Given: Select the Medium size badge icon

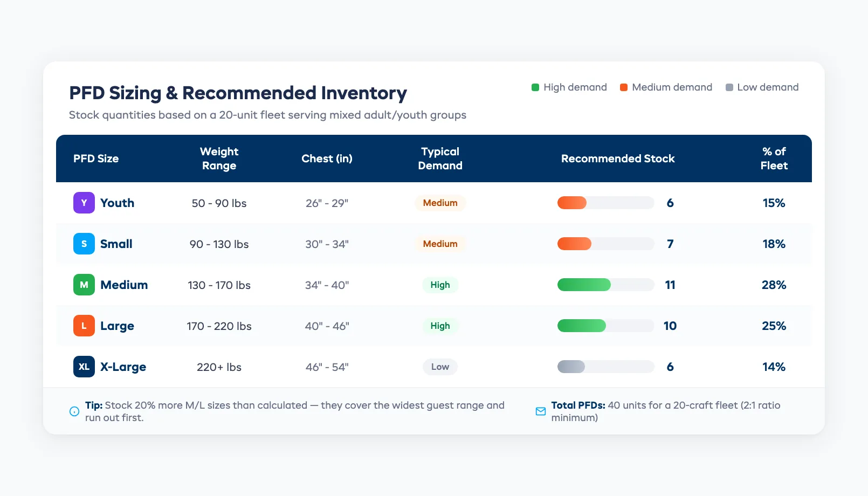Looking at the screenshot, I should click(84, 285).
